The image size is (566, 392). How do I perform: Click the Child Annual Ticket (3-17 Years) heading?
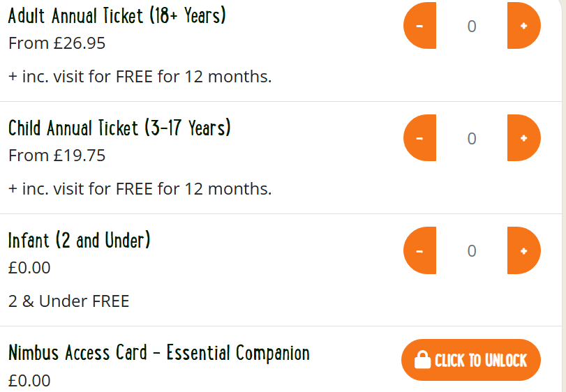click(x=119, y=128)
